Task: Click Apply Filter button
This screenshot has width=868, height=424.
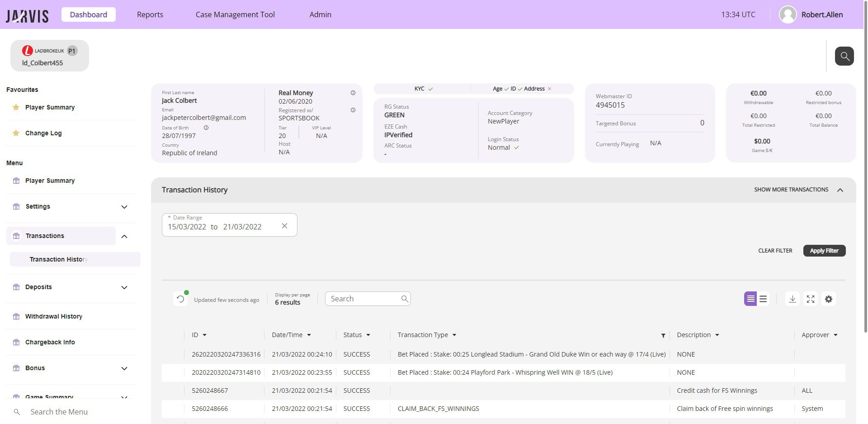Action: tap(824, 251)
